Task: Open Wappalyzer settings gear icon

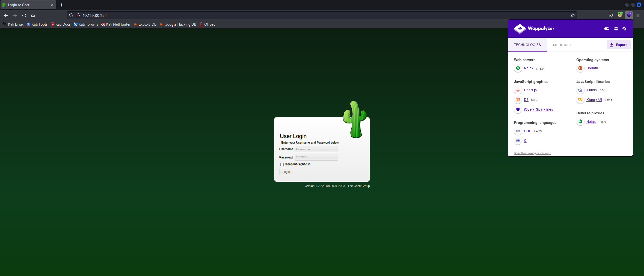Action: [x=616, y=29]
